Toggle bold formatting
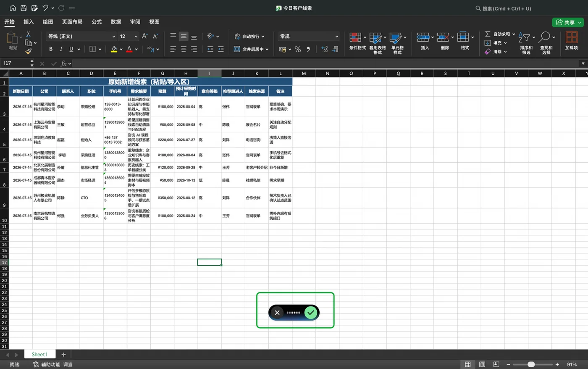The width and height of the screenshot is (588, 369). [51, 49]
